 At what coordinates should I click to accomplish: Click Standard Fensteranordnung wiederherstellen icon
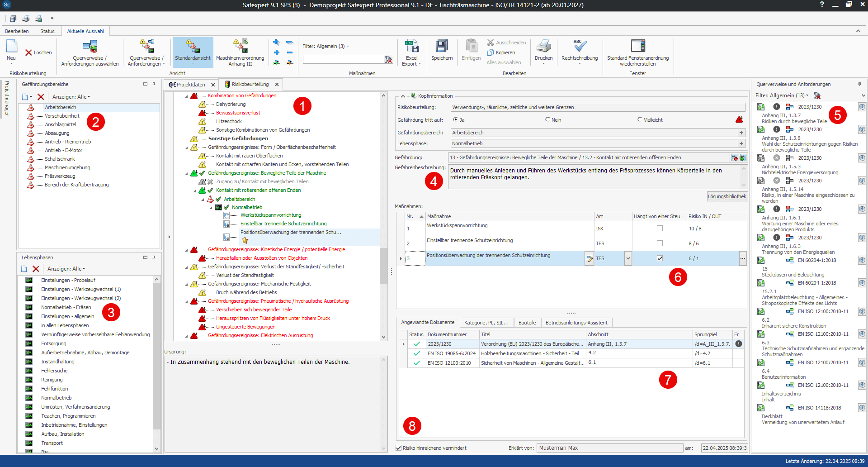[637, 46]
